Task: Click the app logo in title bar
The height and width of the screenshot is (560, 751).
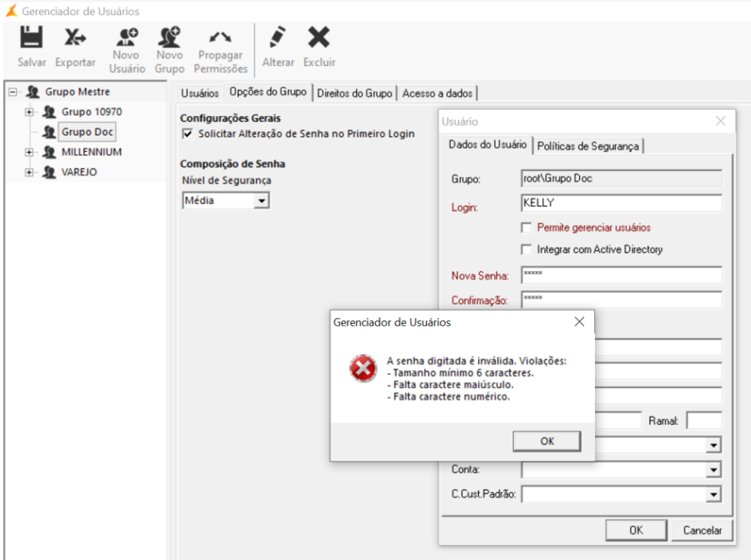Action: pyautogui.click(x=11, y=11)
